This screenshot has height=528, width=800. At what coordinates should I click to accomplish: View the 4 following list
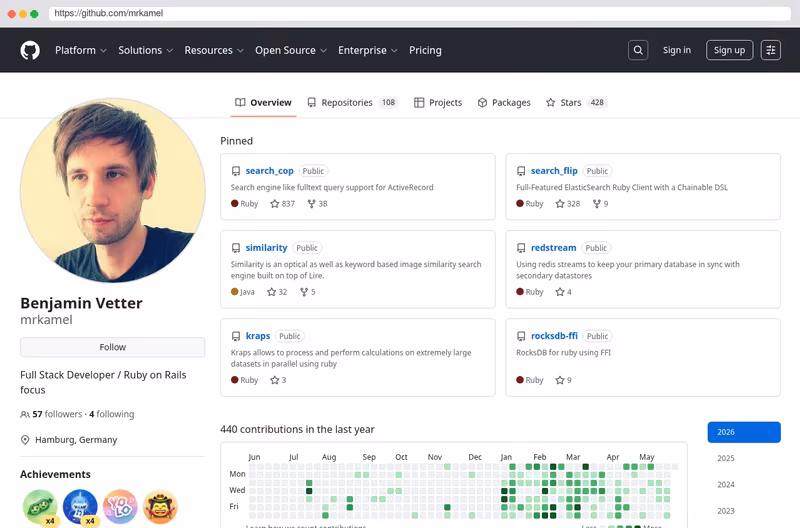(112, 414)
